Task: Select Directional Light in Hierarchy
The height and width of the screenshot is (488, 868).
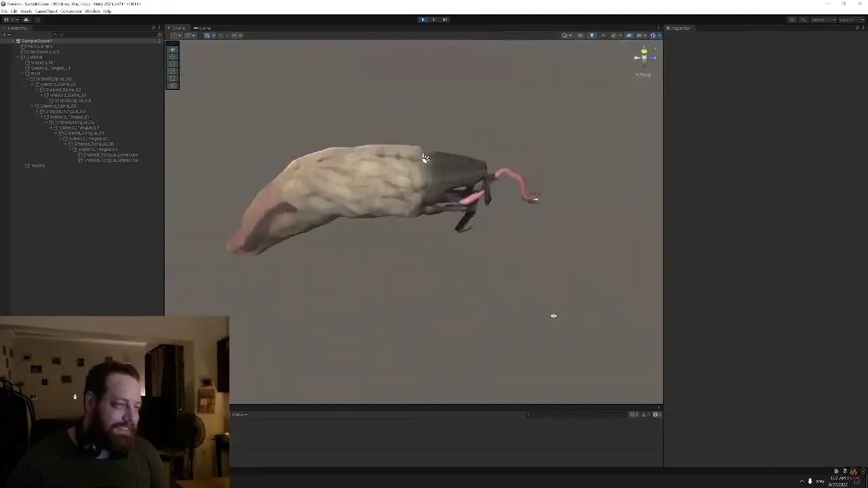Action: [x=42, y=52]
